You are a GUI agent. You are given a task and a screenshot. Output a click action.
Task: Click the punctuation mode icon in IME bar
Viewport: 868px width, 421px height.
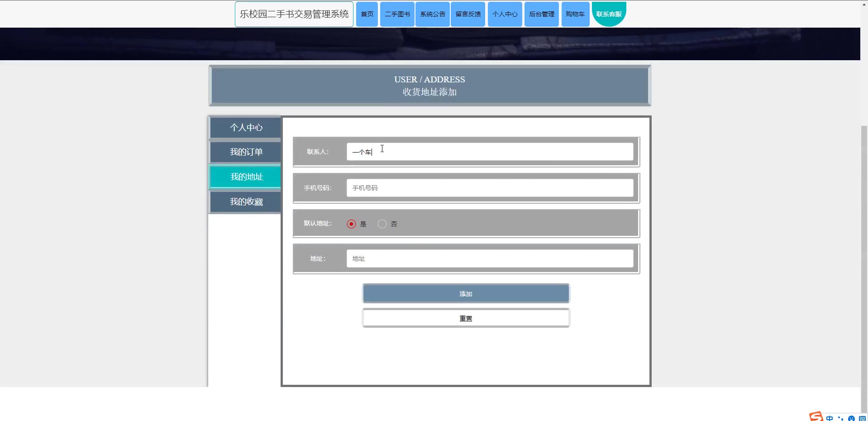click(840, 418)
